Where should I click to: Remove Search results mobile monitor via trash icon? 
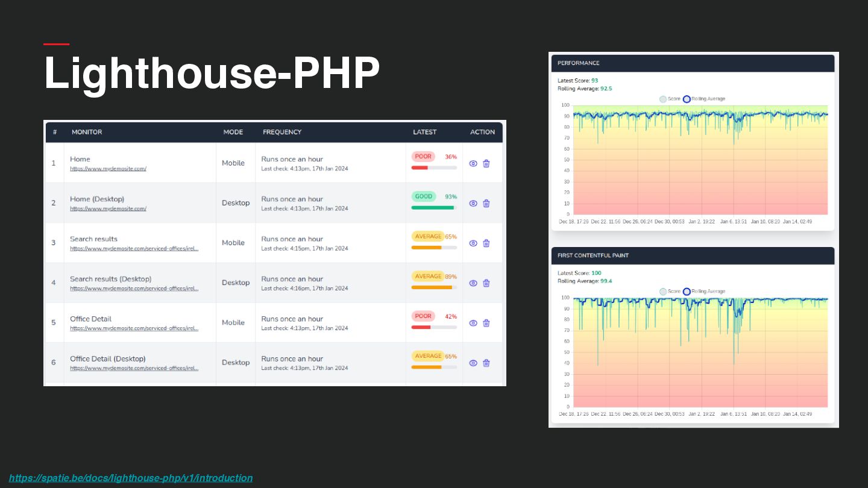pos(486,243)
